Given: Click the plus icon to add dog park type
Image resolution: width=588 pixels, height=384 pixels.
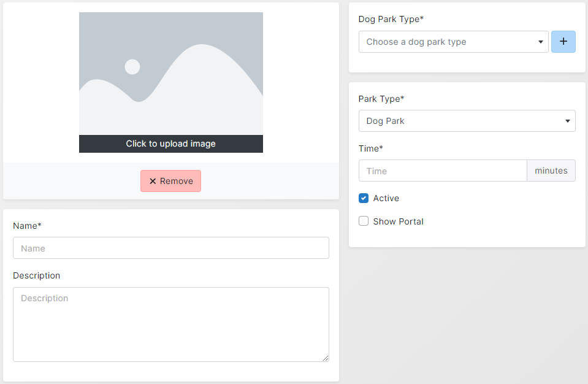Looking at the screenshot, I should pyautogui.click(x=563, y=42).
